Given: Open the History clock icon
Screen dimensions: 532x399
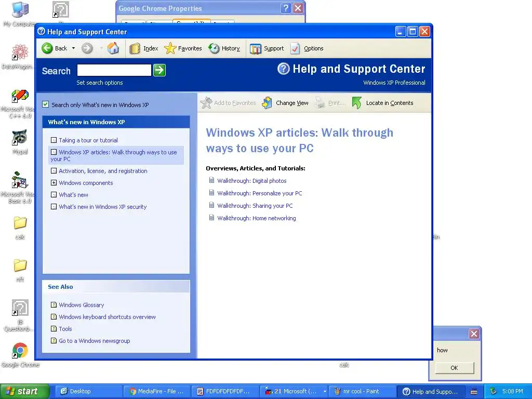Looking at the screenshot, I should 214,48.
